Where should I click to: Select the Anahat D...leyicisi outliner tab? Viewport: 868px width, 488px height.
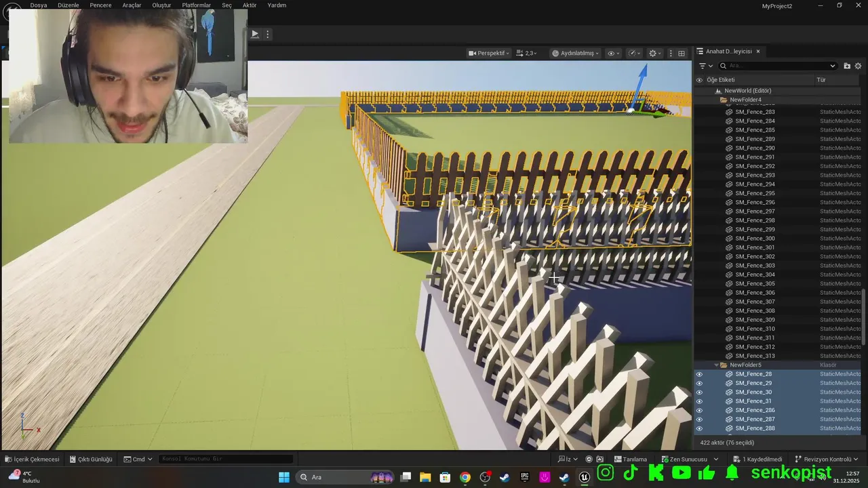tap(728, 52)
